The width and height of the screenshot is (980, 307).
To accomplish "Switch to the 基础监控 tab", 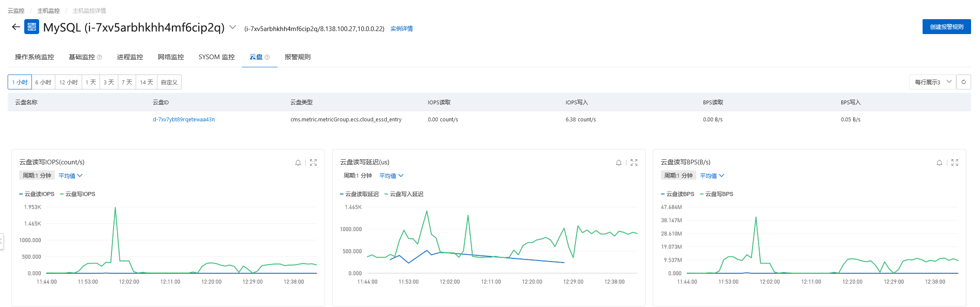I will click(82, 57).
